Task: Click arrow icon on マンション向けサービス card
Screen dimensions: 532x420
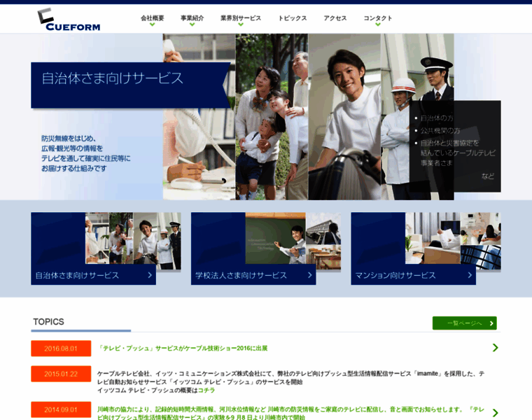Action: pyautogui.click(x=470, y=275)
